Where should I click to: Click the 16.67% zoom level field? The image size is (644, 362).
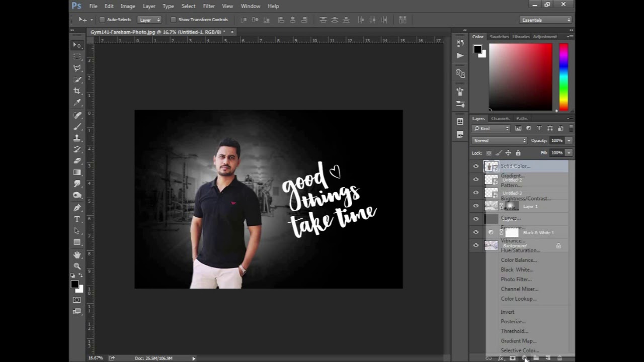pos(96,358)
